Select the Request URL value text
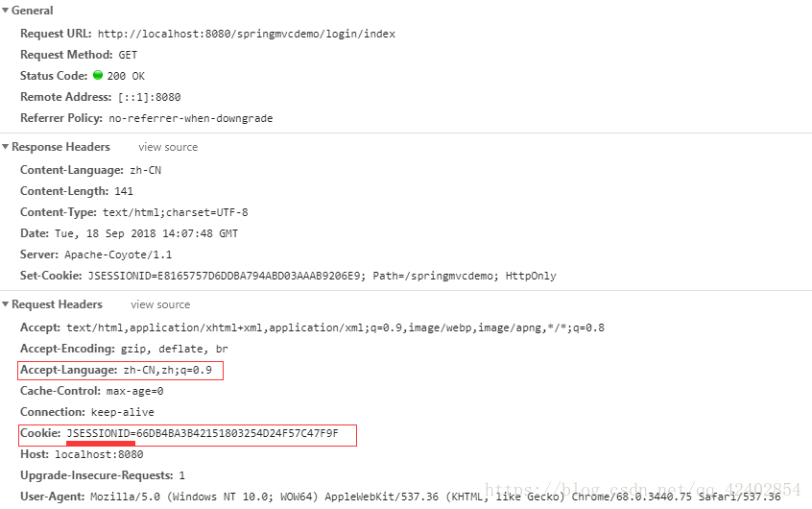The image size is (812, 509). point(247,34)
